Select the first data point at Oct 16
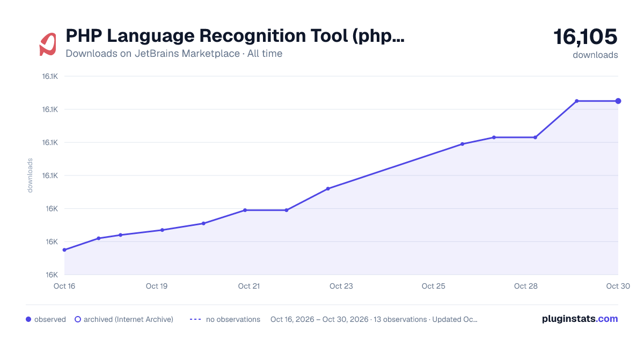Screen dimensions: 644x338 (x=64, y=250)
